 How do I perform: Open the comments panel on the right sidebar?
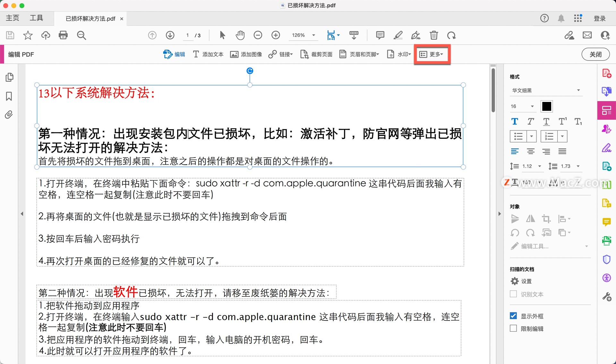606,222
